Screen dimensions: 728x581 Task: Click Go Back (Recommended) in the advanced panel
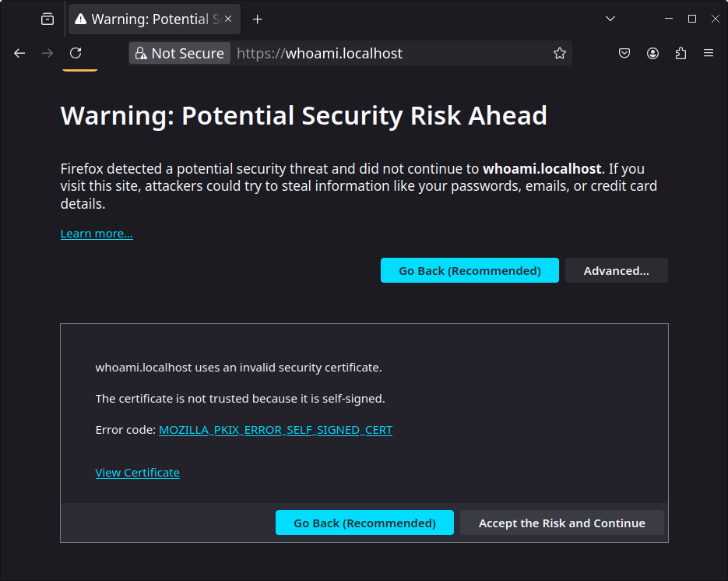tap(364, 523)
